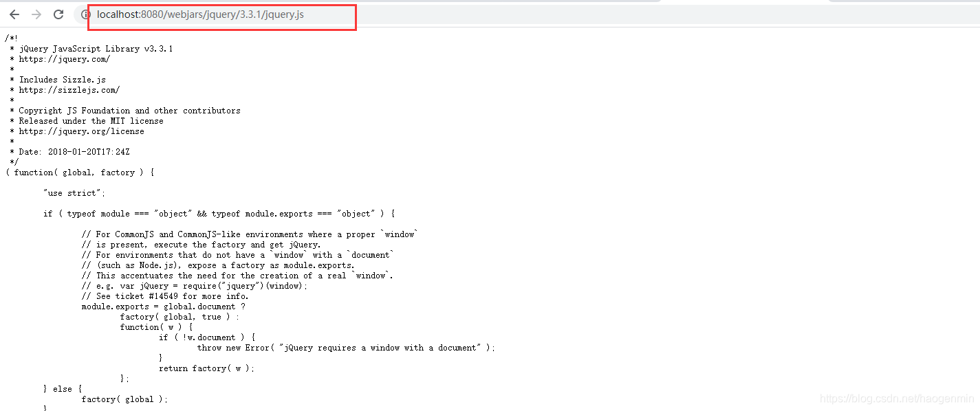Click the 'if ( typeof module === "object"' line

(219, 214)
